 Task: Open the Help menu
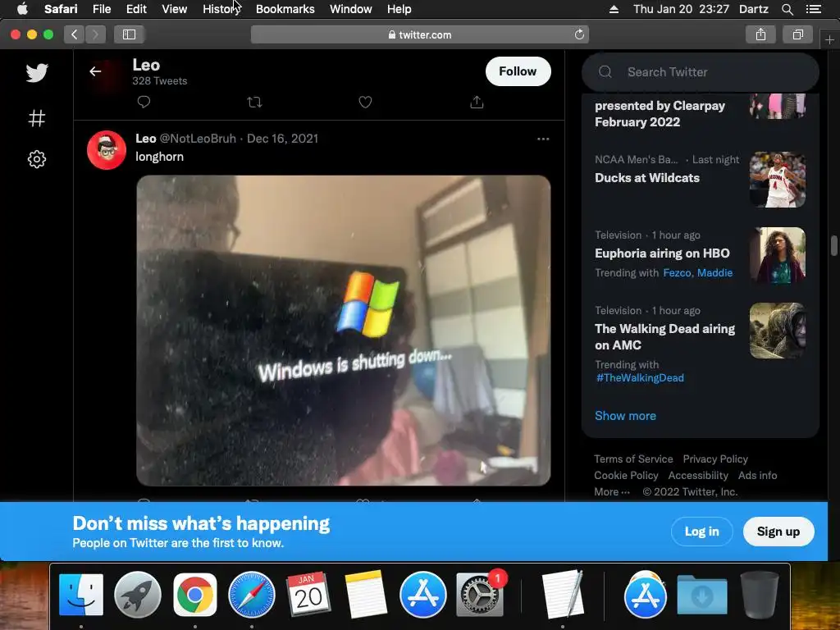pos(399,9)
